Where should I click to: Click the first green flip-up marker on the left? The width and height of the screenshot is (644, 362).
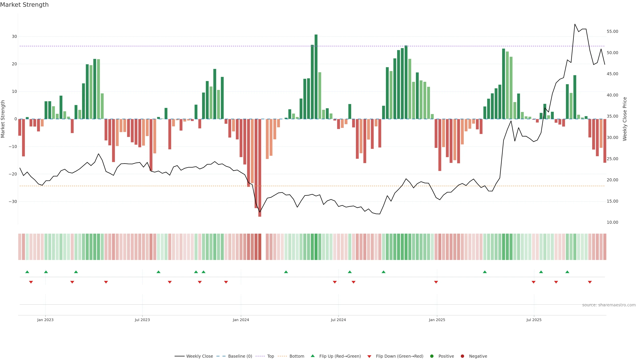tap(27, 272)
